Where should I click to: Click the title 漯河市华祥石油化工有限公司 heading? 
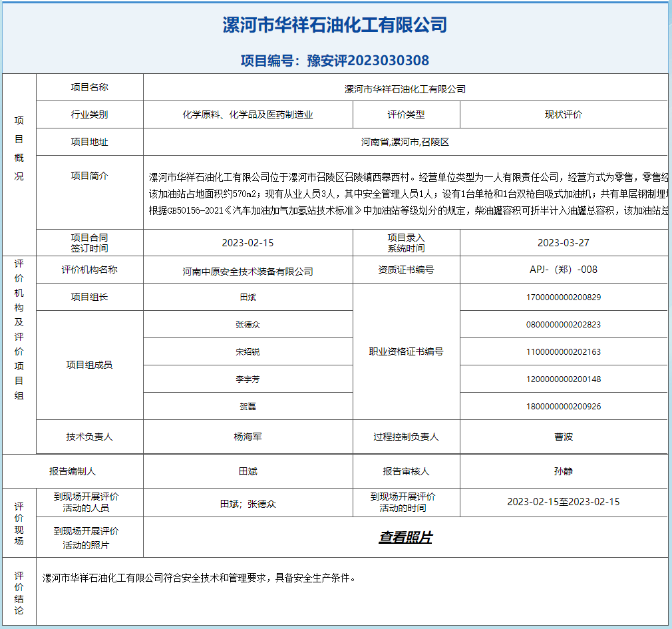(335, 25)
